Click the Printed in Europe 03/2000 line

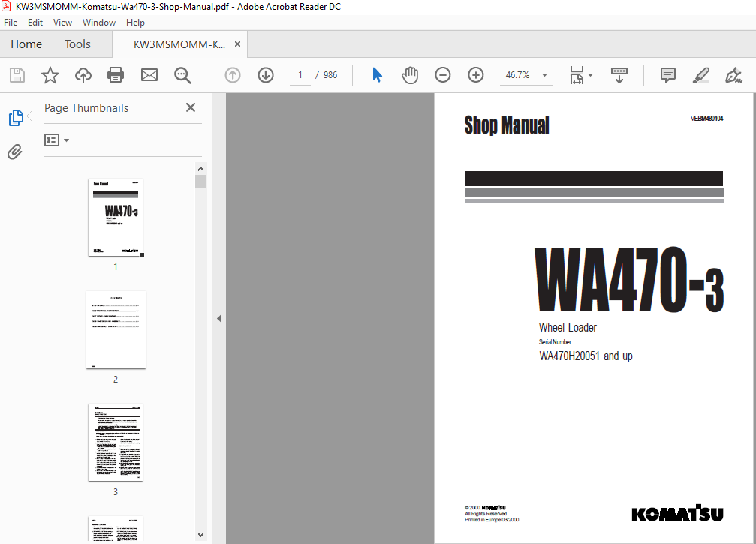click(492, 520)
